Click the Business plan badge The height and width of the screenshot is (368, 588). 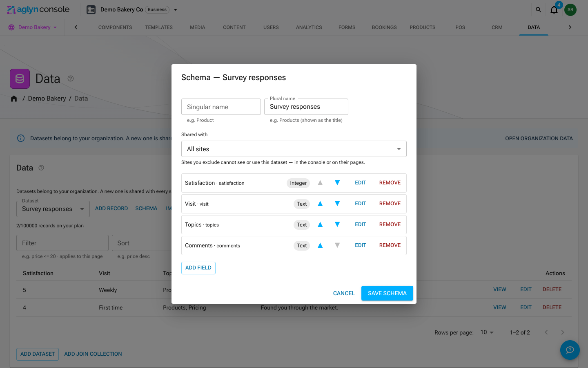click(x=157, y=10)
